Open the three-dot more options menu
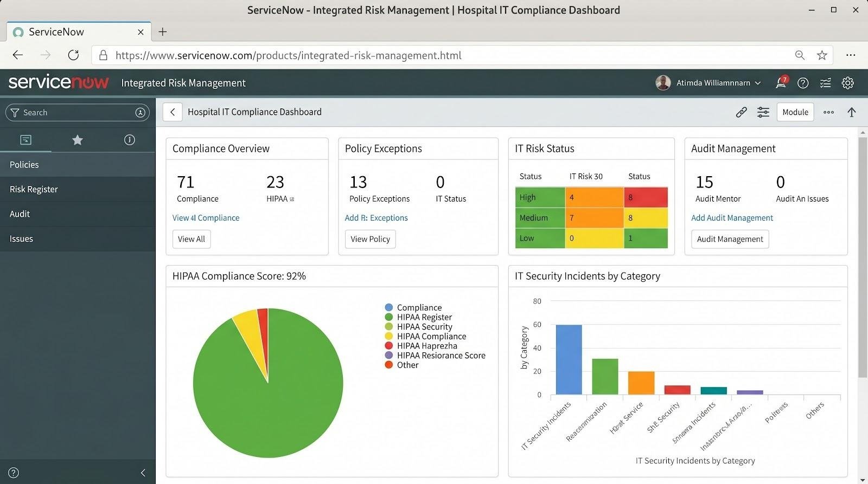The width and height of the screenshot is (868, 484). pyautogui.click(x=828, y=112)
